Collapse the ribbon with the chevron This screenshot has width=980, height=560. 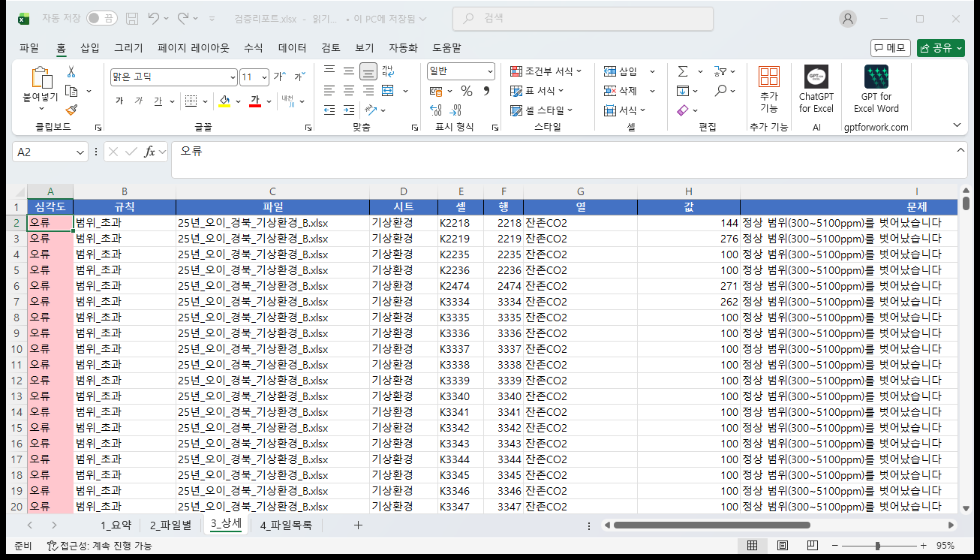[x=957, y=125]
